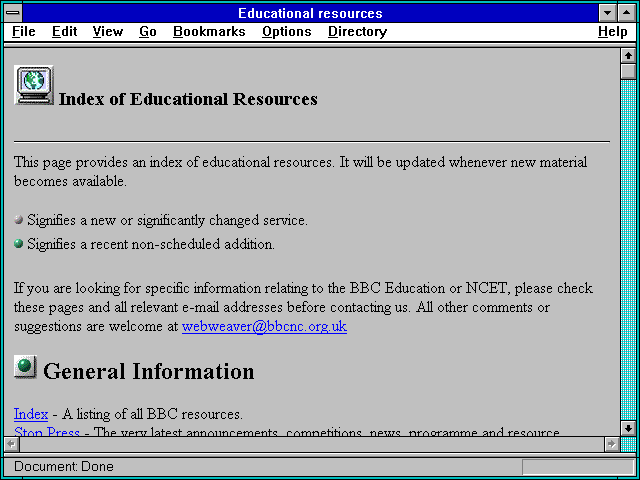Click the green ball icon next to General Information
This screenshot has height=480, width=640.
pos(25,366)
